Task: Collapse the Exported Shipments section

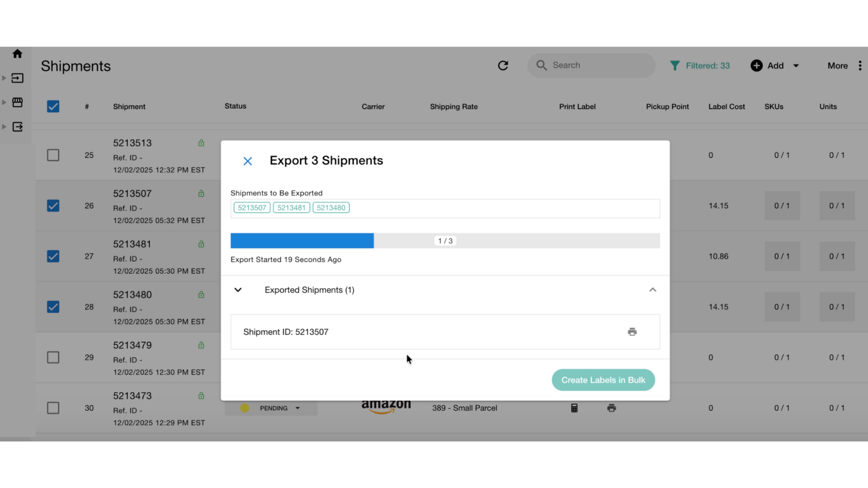Action: click(652, 290)
